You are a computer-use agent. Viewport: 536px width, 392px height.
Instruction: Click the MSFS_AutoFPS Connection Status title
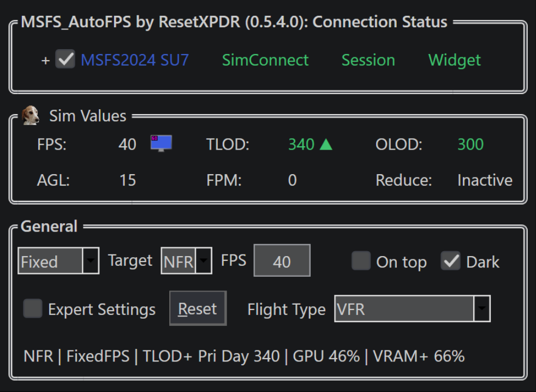click(234, 22)
